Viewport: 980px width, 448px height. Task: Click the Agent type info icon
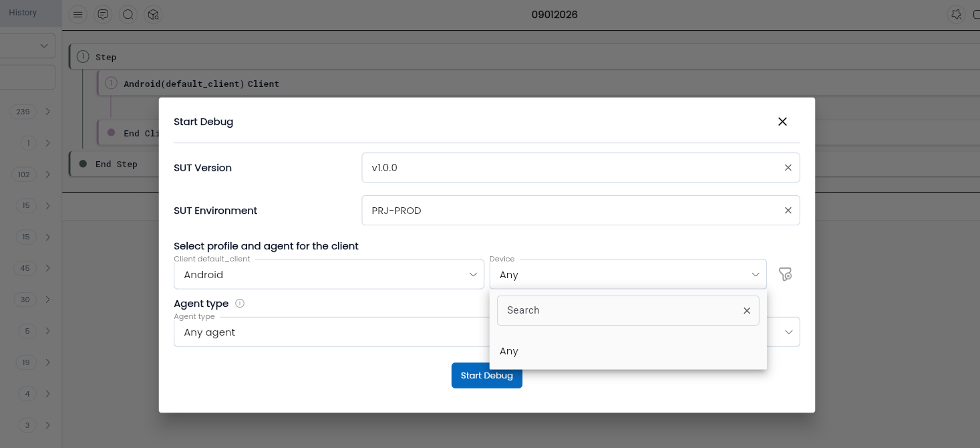pyautogui.click(x=240, y=303)
